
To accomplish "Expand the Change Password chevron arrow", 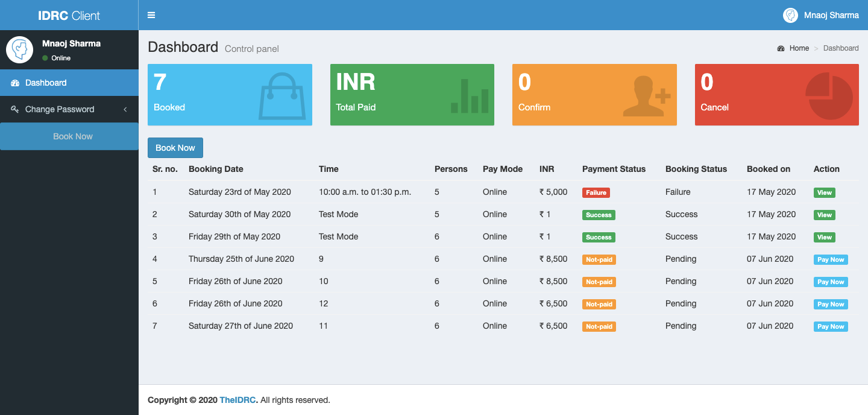I will tap(125, 109).
